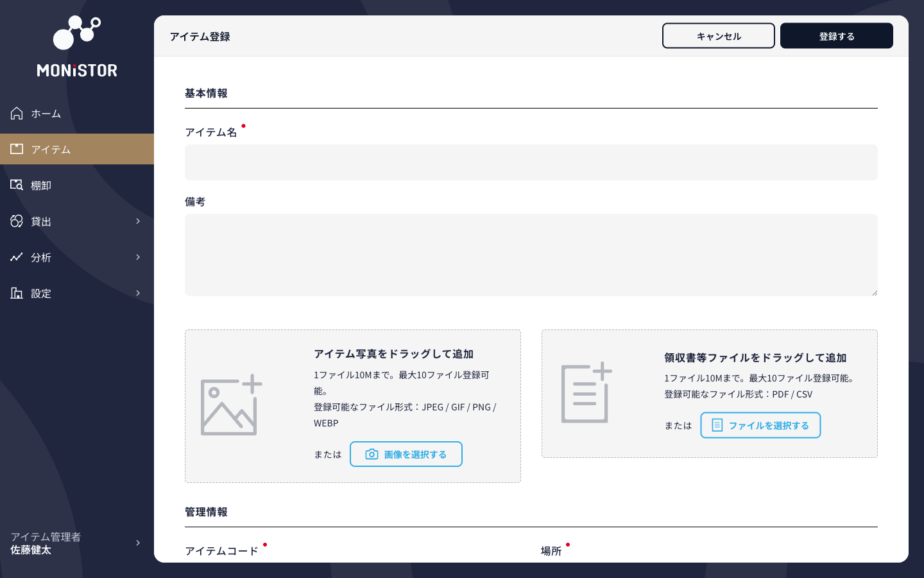Click the 分析 chart icon
924x578 pixels.
(x=16, y=257)
